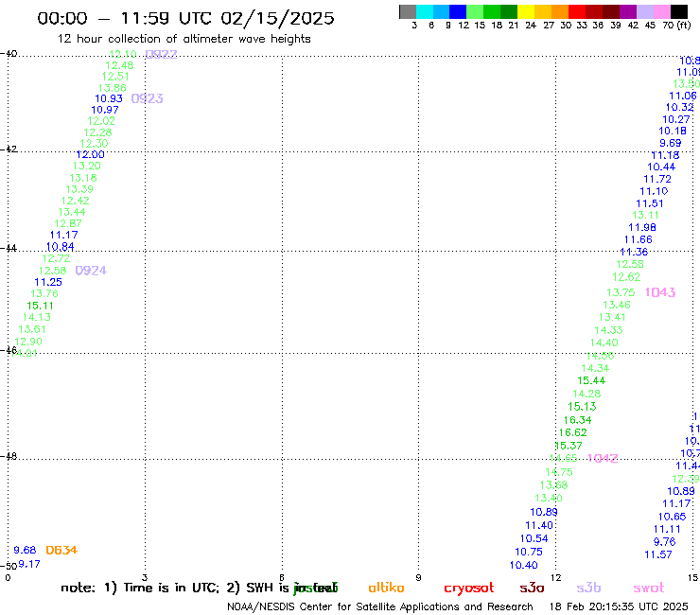
Task: Click the 10.93 wave height value
Action: click(x=109, y=98)
